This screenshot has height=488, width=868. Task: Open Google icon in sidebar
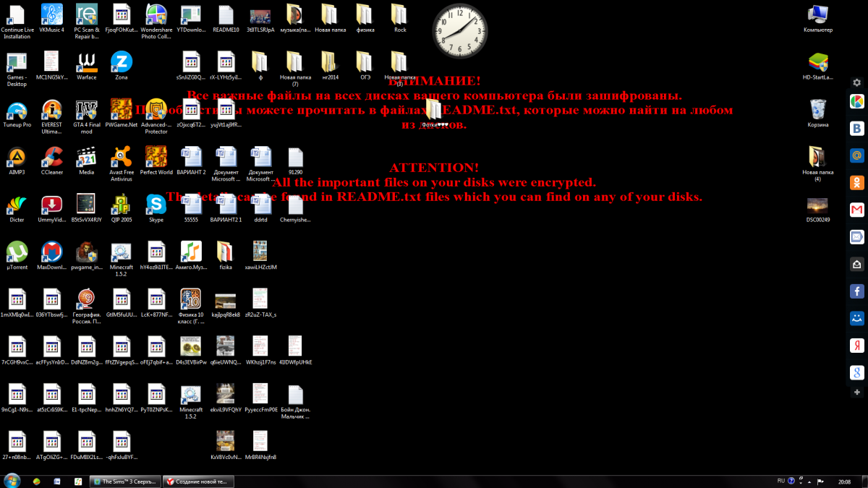coord(857,372)
